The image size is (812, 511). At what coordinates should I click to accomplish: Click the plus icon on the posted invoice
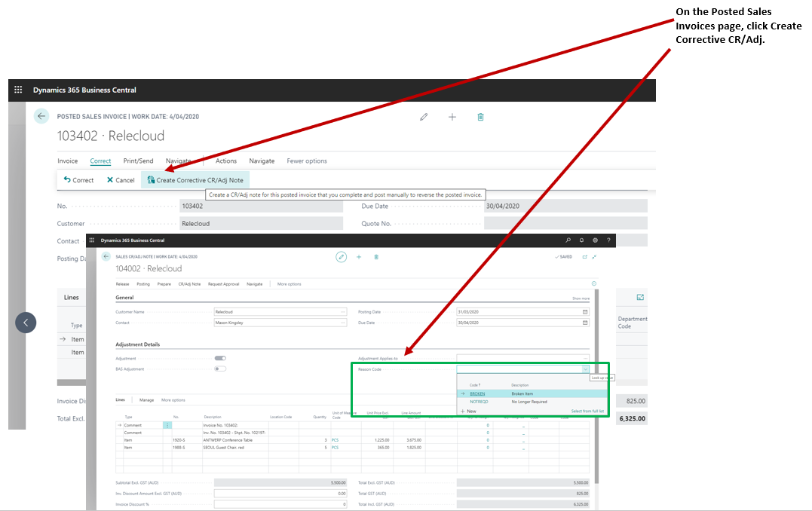452,117
